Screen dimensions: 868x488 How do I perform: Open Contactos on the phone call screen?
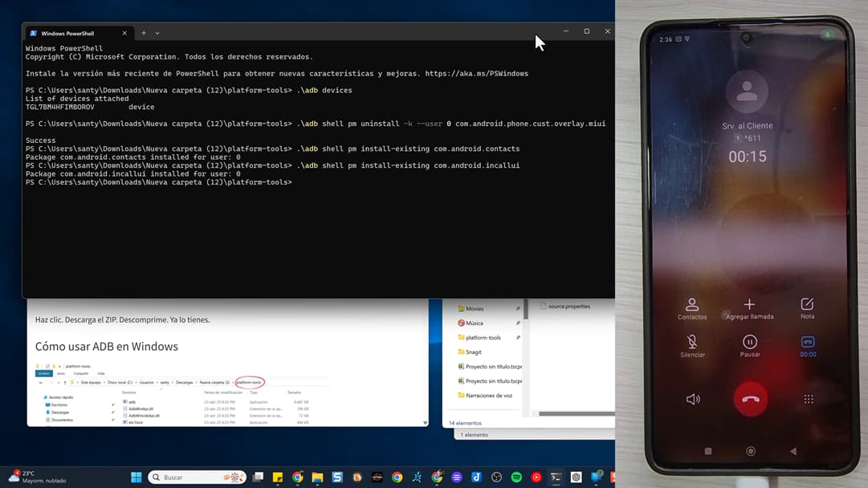[x=692, y=309]
